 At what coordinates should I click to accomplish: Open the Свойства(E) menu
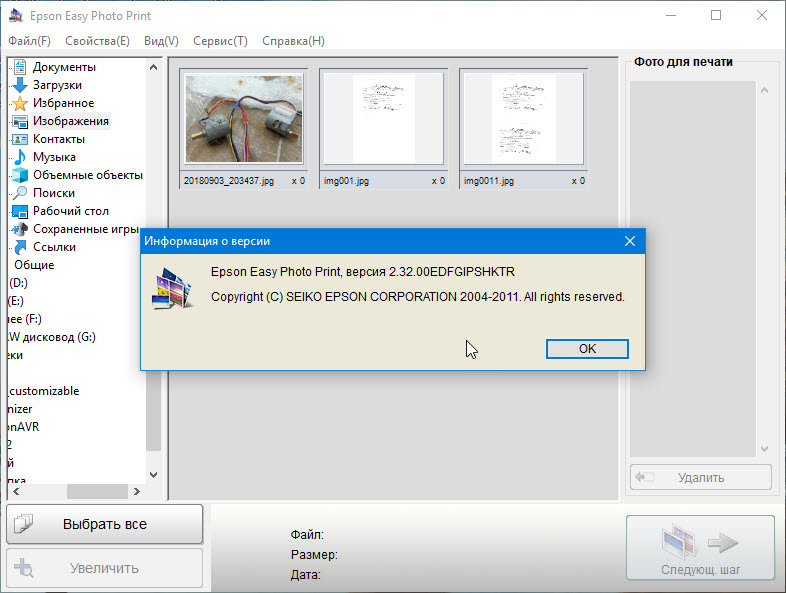coord(97,41)
